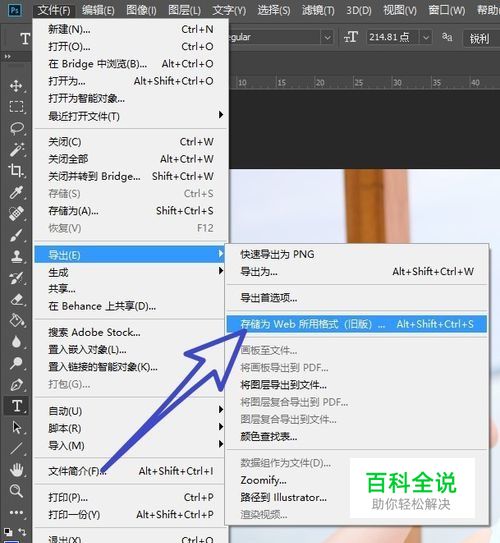Open the 文字(Y) menu
The height and width of the screenshot is (543, 500).
[229, 10]
